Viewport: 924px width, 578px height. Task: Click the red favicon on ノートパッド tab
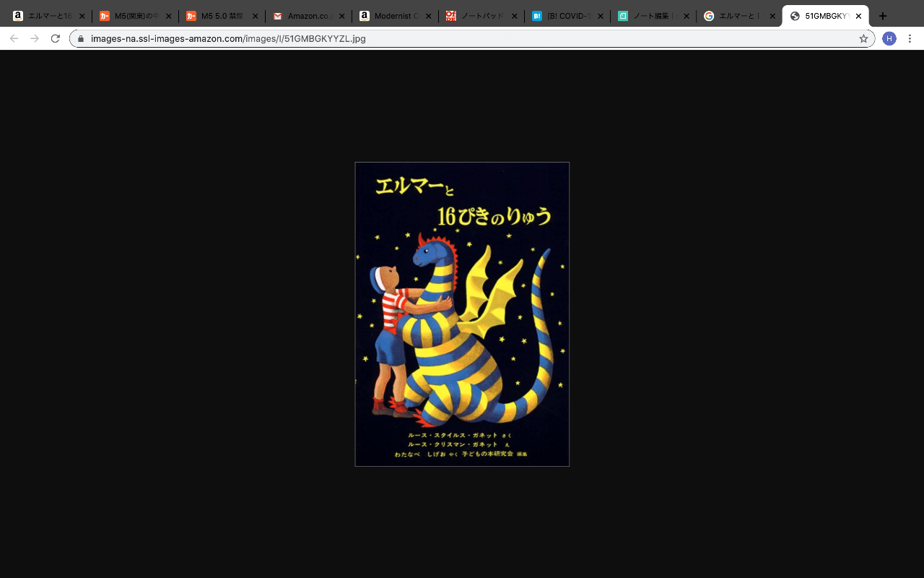[451, 16]
